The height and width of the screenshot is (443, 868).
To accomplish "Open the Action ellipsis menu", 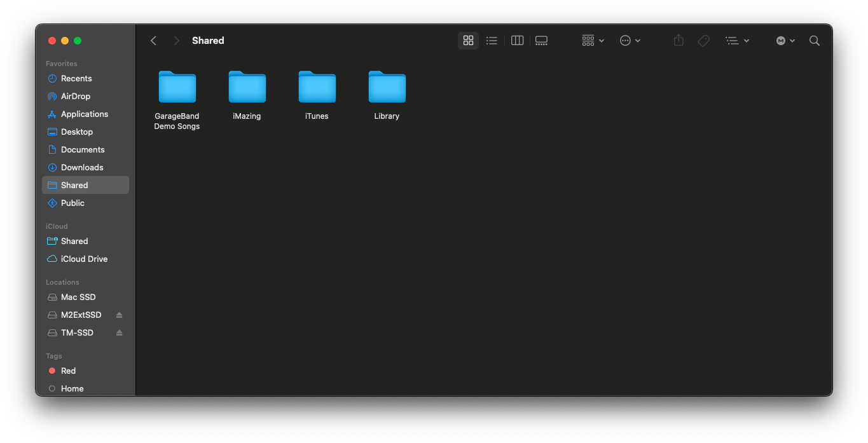I will point(630,41).
